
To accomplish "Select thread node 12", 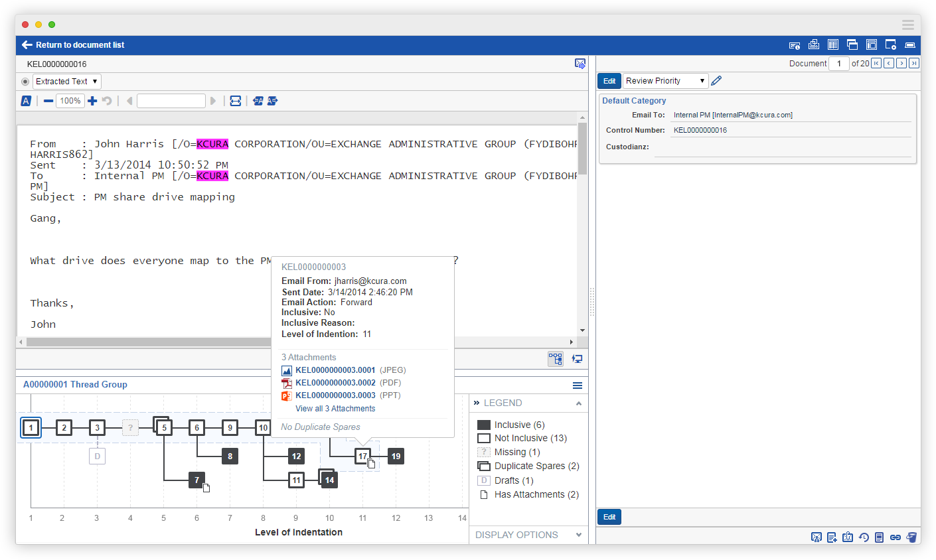I will click(296, 456).
